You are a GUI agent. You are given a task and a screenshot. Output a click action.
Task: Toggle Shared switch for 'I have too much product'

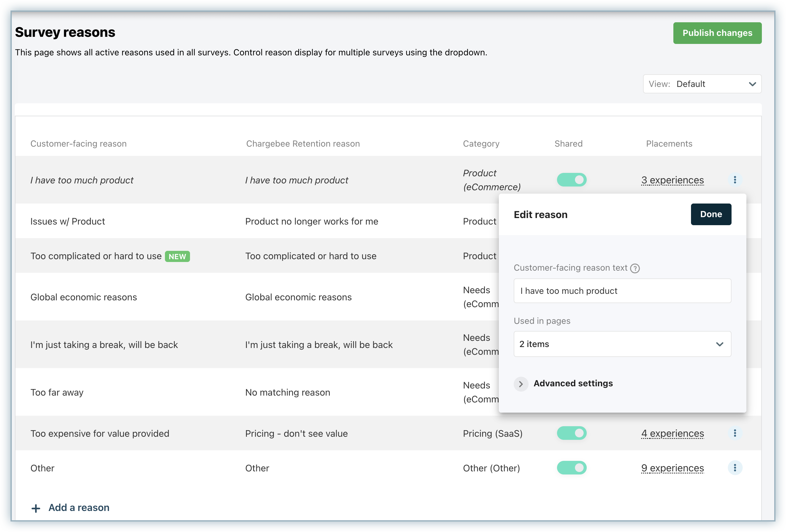572,180
